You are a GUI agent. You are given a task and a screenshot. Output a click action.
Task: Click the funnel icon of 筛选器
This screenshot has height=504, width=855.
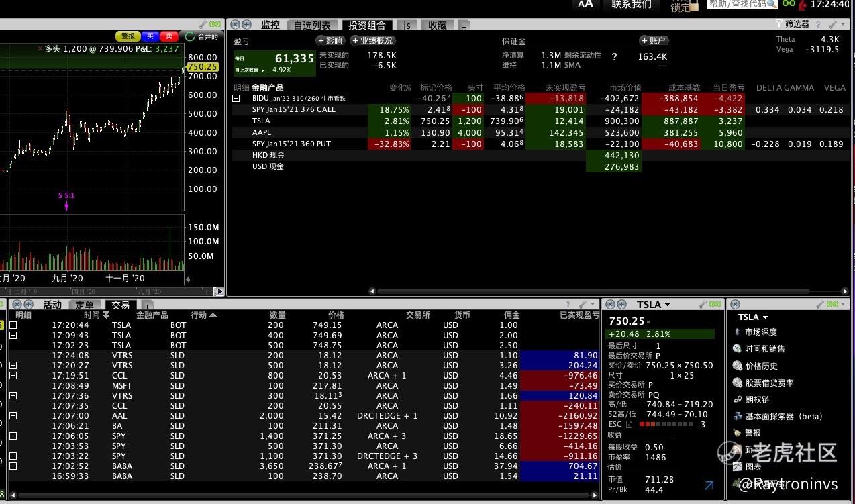pyautogui.click(x=779, y=24)
